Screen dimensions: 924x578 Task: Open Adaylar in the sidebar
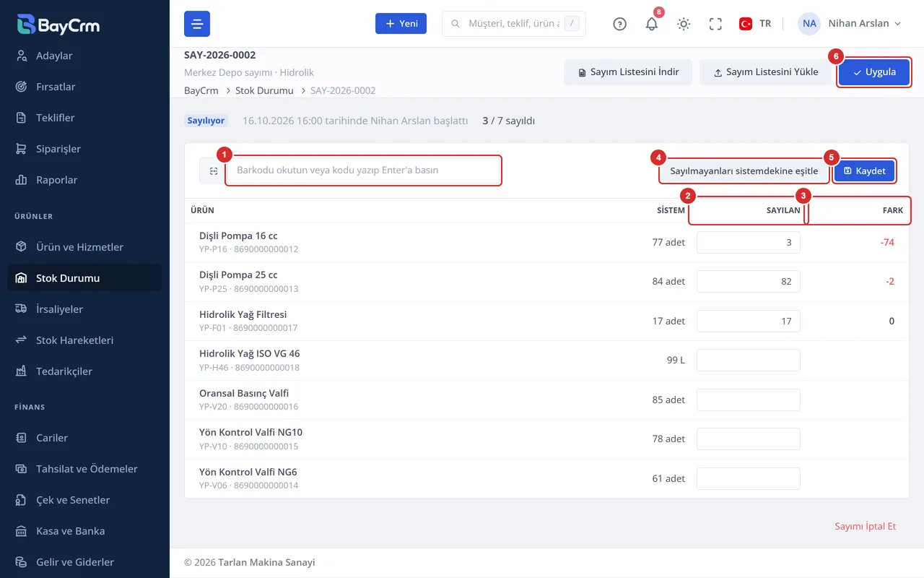84,56
